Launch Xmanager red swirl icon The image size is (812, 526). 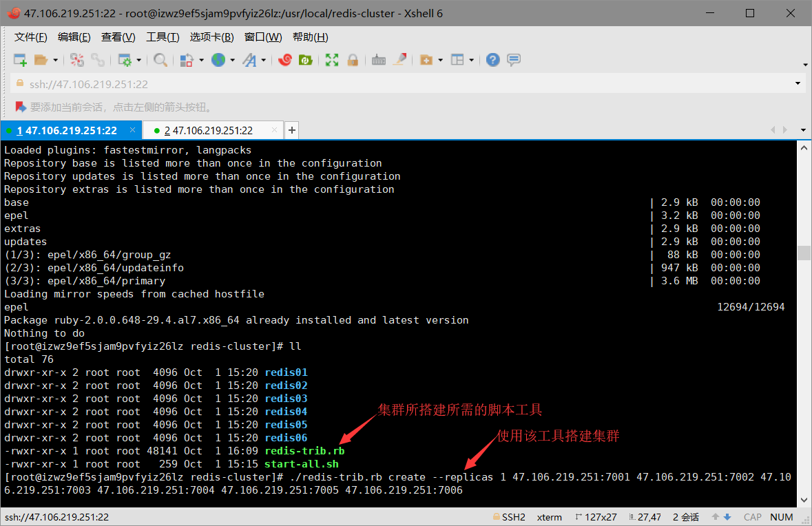tap(285, 60)
